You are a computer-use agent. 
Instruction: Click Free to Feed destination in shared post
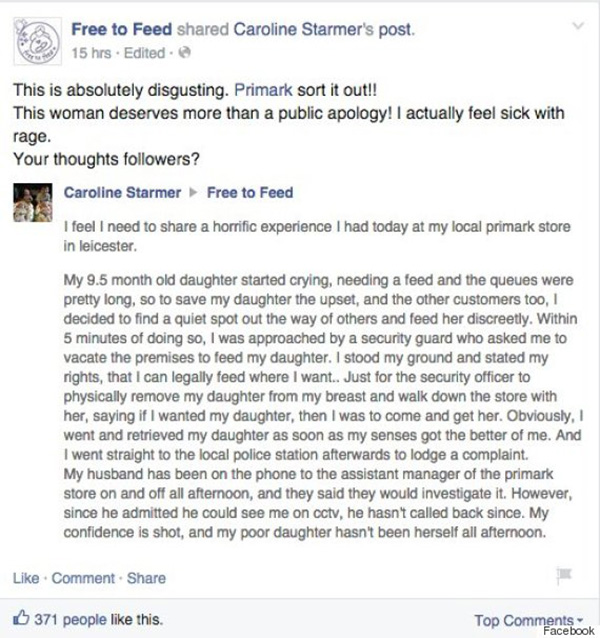click(250, 192)
